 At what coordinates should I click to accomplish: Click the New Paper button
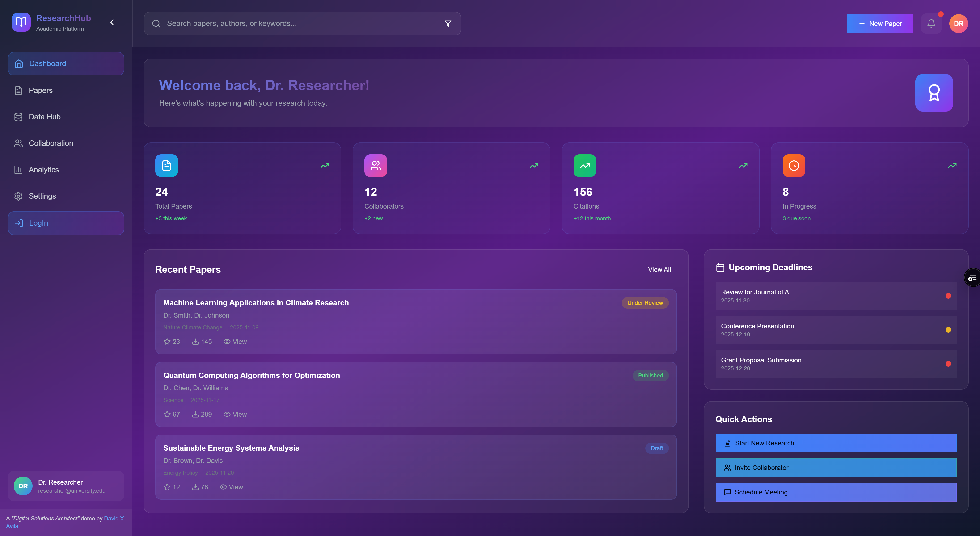[880, 23]
